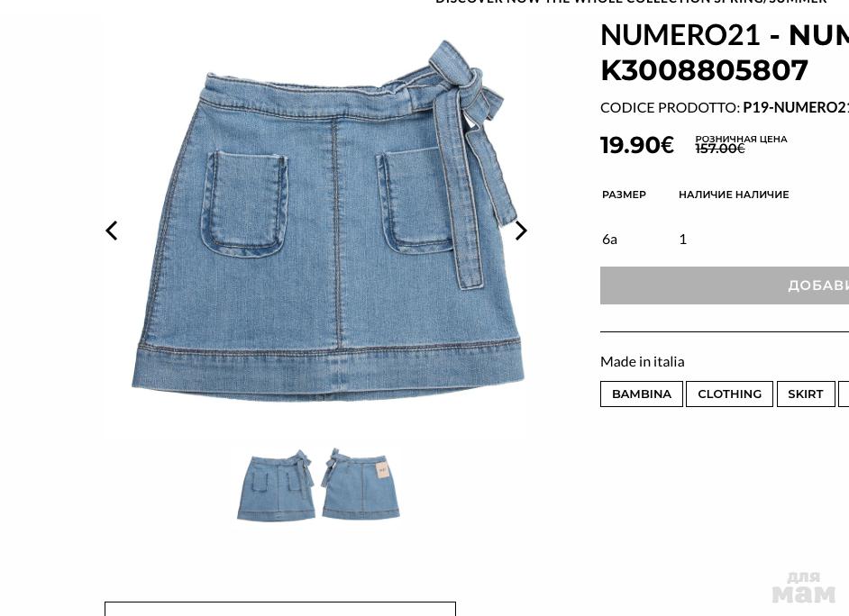Choose size 6a in the size table
849x616 pixels.
[609, 239]
